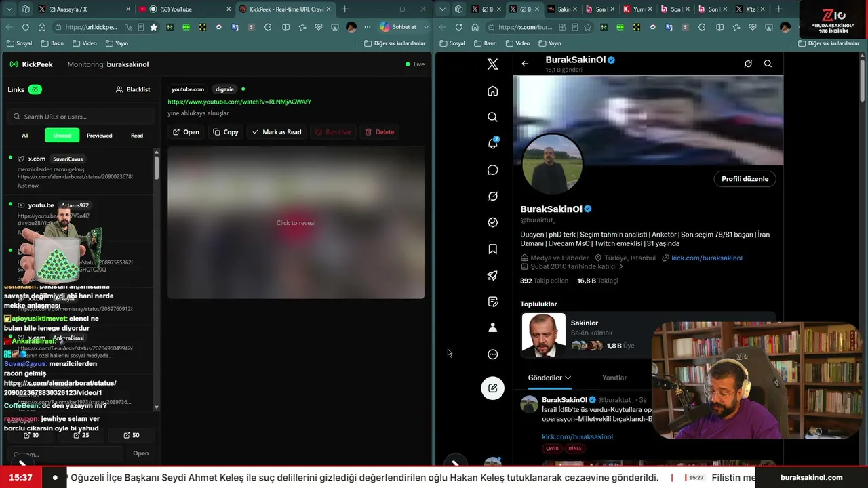Open the rocket icon in X sidebar
Viewport: 868px width, 488px height.
tap(493, 275)
